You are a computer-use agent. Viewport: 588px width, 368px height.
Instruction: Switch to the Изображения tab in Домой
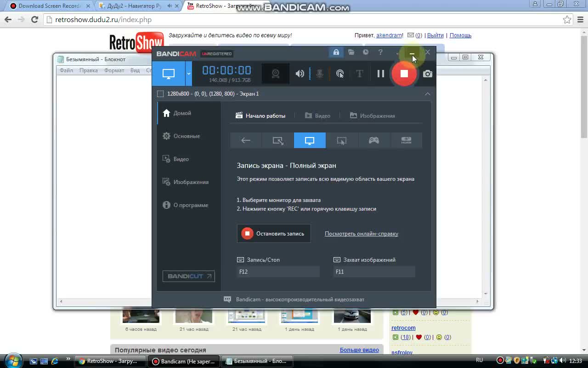pyautogui.click(x=373, y=115)
